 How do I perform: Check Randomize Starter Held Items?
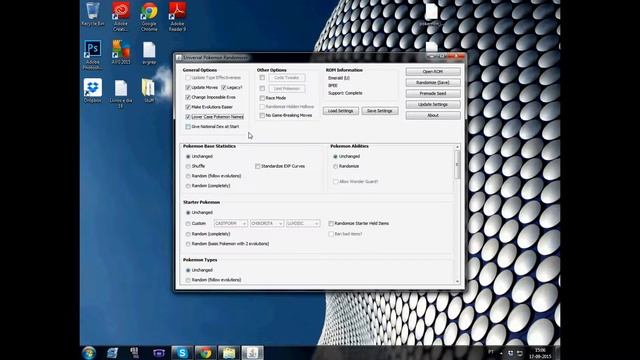[331, 223]
